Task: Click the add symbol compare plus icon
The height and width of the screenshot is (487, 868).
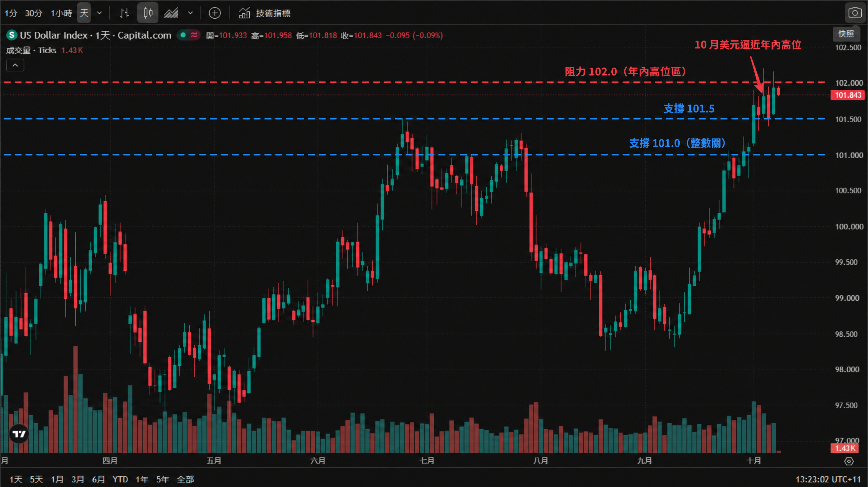Action: (215, 13)
